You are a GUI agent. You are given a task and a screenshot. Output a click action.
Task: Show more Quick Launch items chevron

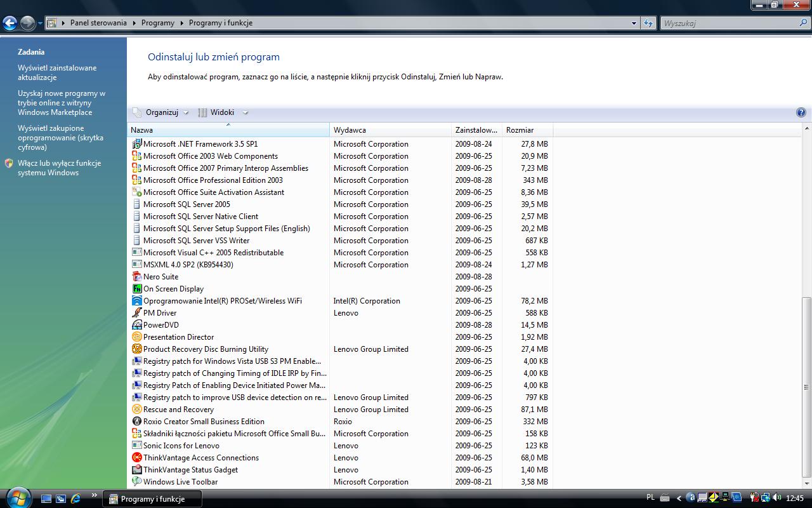pos(95,495)
